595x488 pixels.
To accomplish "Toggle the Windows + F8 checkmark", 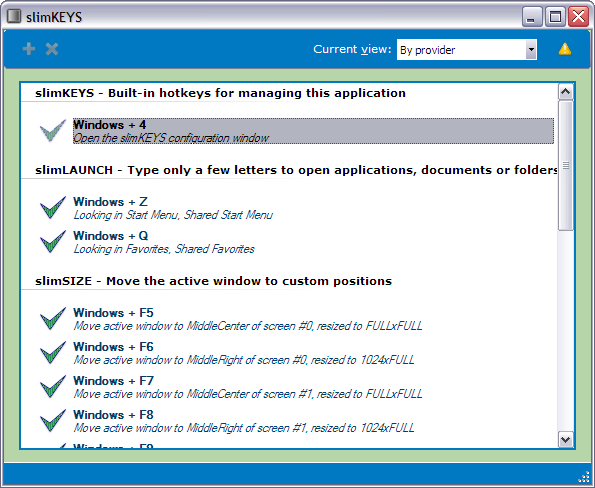I will coord(52,420).
